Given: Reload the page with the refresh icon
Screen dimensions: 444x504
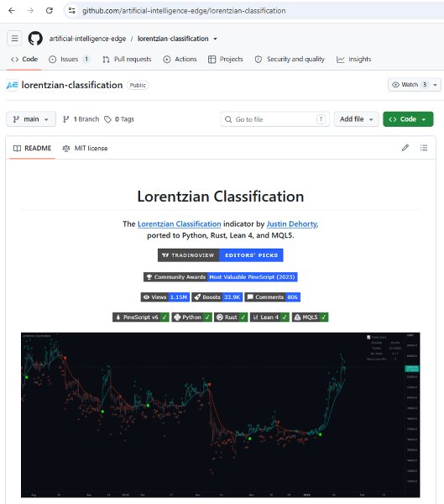Looking at the screenshot, I should point(50,11).
